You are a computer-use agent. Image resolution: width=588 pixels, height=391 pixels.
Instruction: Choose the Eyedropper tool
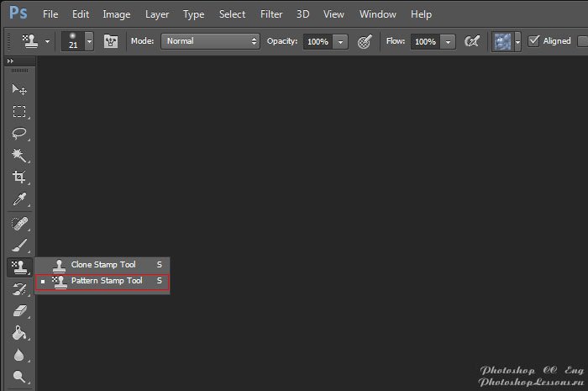tap(18, 199)
